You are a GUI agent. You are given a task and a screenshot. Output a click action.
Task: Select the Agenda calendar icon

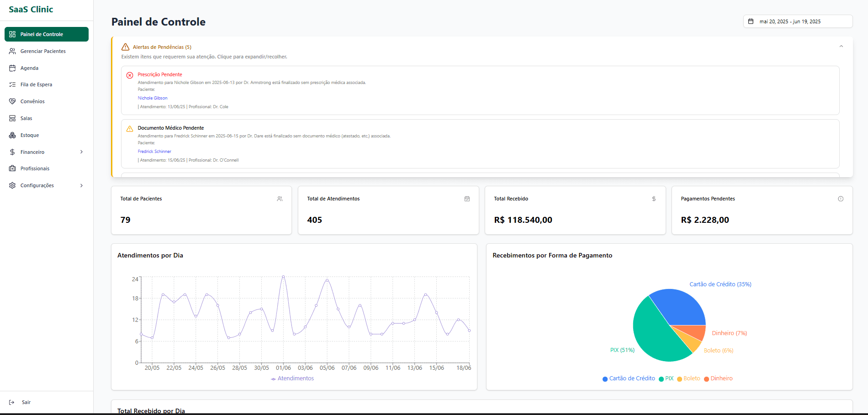tap(12, 68)
